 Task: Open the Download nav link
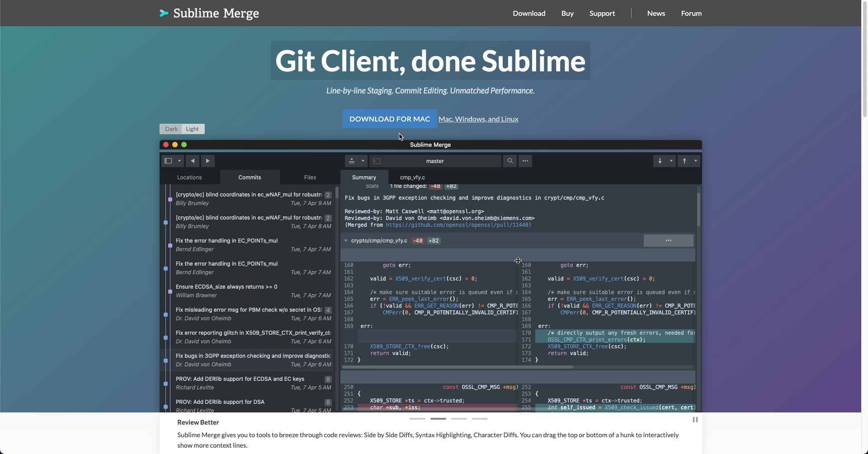pyautogui.click(x=529, y=13)
